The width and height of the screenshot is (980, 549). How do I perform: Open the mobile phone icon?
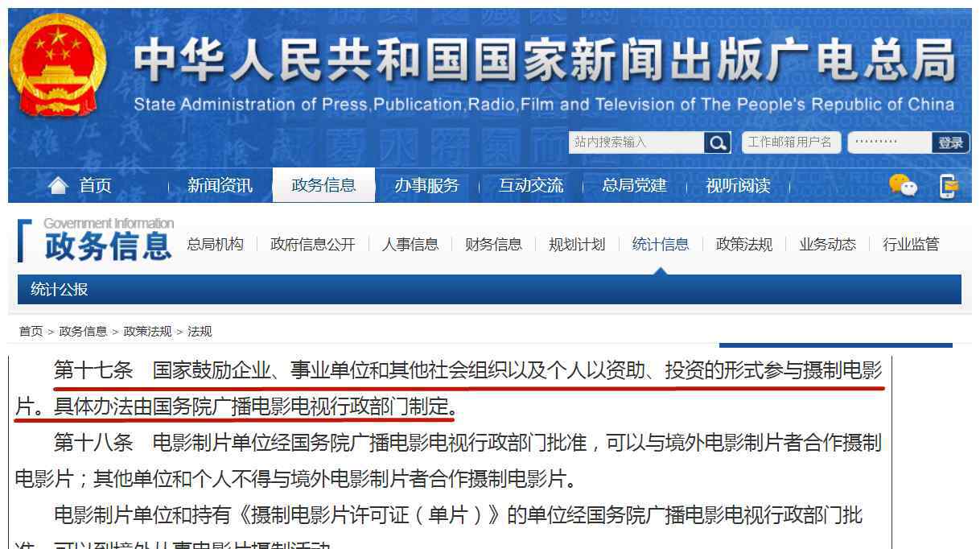[949, 186]
